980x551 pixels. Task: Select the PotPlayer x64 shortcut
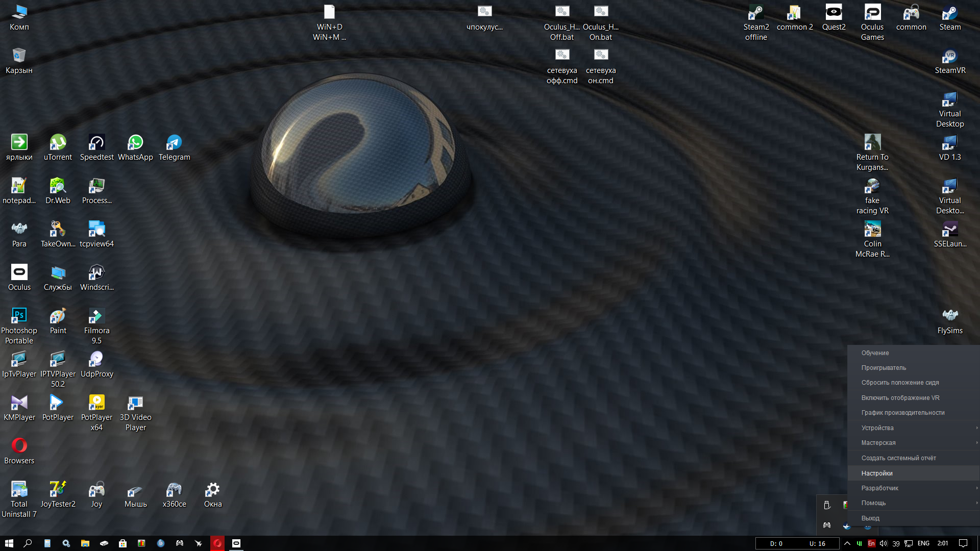pos(96,412)
